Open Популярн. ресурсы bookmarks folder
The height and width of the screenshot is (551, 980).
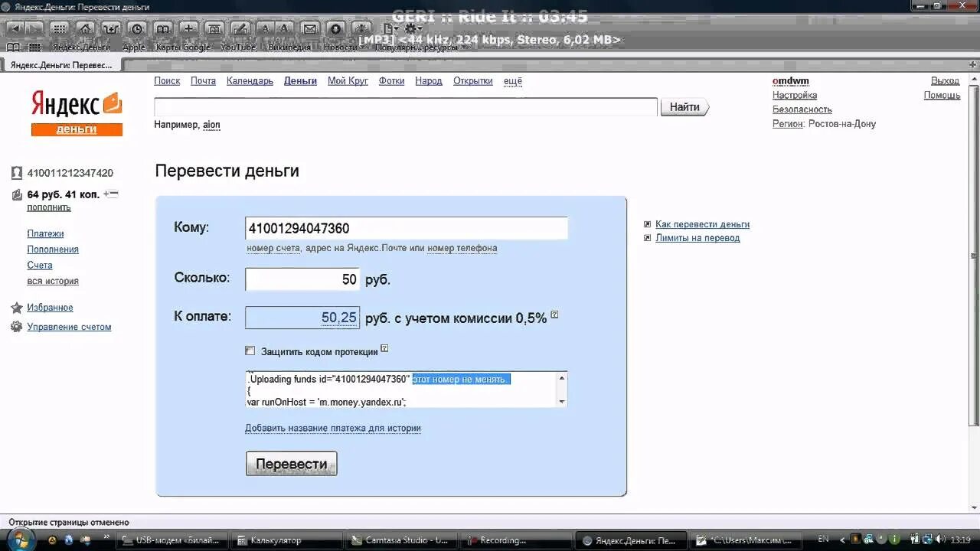[x=420, y=47]
